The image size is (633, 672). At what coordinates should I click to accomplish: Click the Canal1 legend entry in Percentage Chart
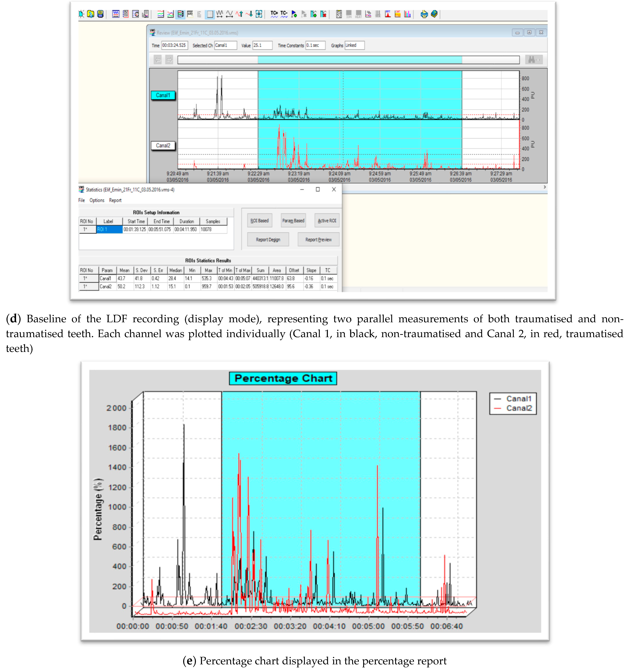513,399
